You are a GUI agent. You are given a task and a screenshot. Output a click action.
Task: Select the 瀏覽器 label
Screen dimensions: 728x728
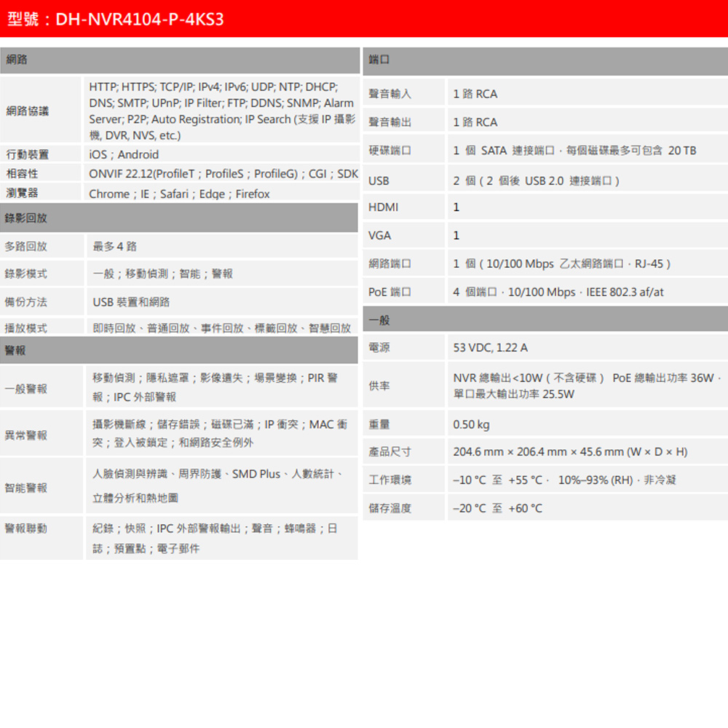click(x=23, y=193)
